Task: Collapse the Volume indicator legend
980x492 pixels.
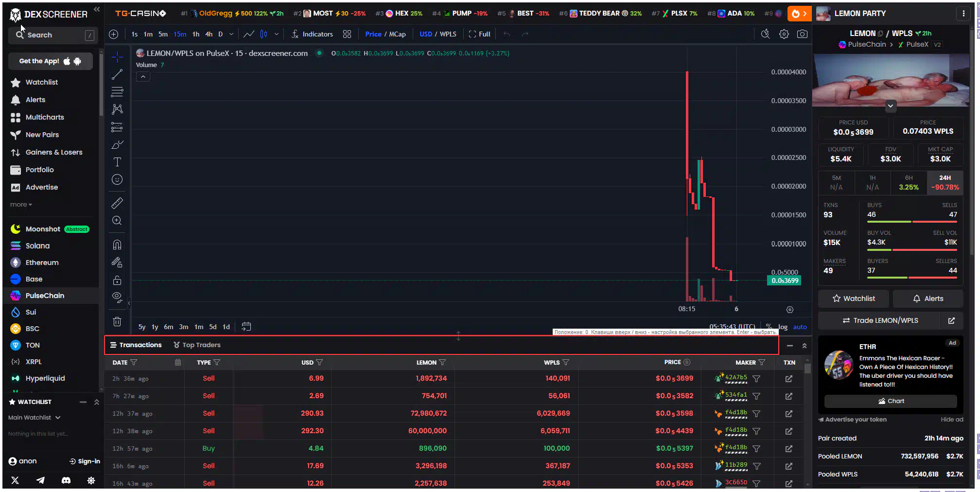Action: (x=143, y=77)
